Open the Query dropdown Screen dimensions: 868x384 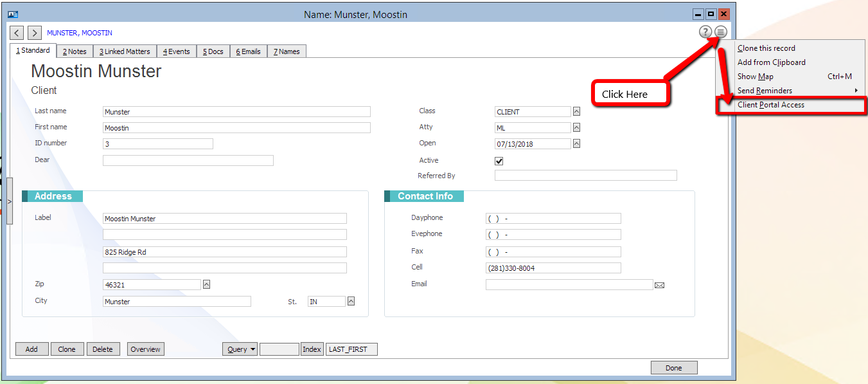coord(239,349)
